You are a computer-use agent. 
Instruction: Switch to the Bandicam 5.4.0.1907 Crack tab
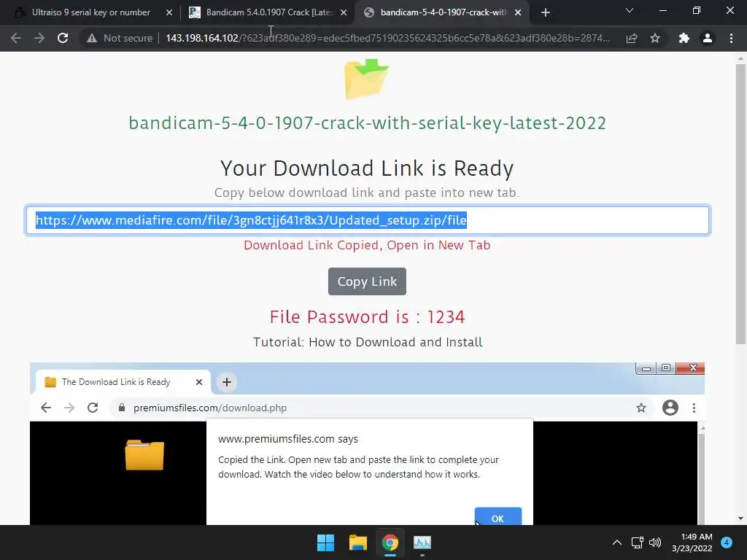(x=268, y=12)
